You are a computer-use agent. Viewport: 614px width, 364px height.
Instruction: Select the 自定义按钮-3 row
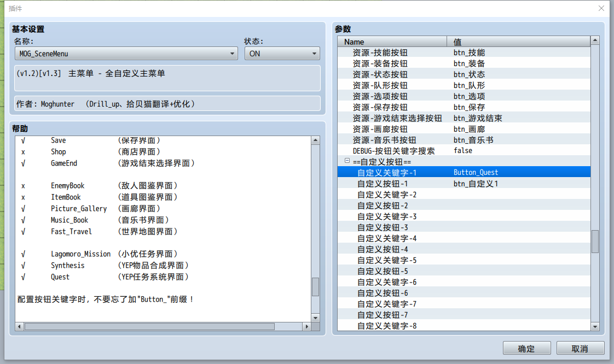point(464,227)
